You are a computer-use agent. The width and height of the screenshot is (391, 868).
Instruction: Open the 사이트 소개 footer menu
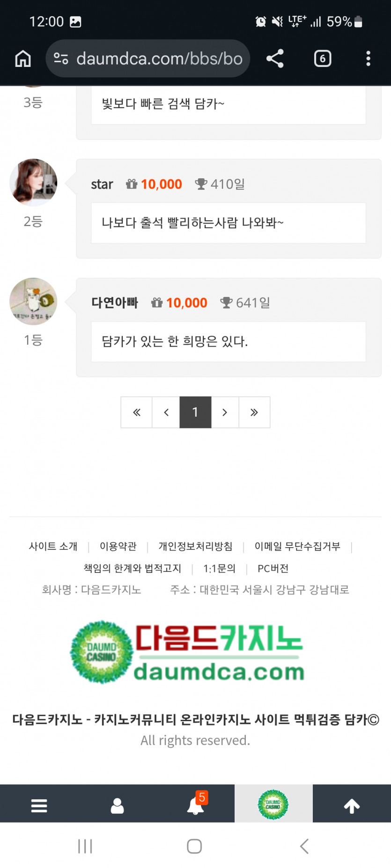click(x=52, y=546)
